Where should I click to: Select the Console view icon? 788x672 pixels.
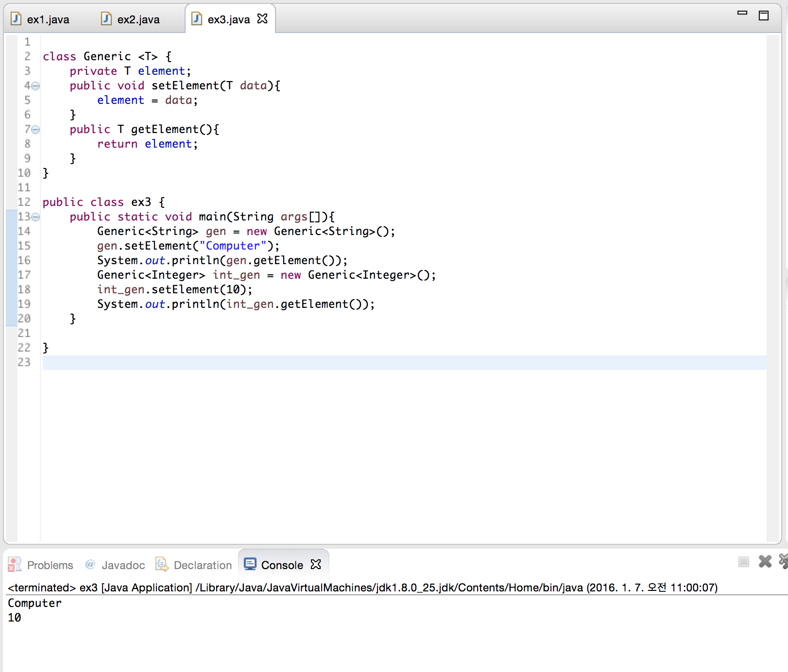click(x=251, y=564)
